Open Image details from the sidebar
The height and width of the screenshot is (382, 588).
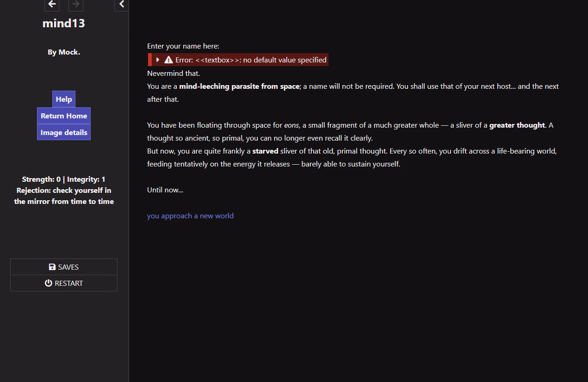(x=64, y=133)
